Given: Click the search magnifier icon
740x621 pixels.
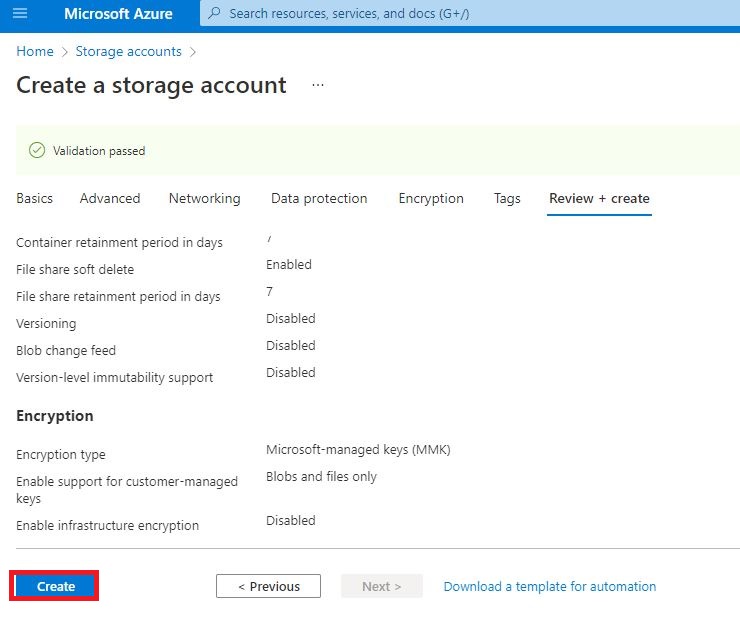Looking at the screenshot, I should (215, 14).
